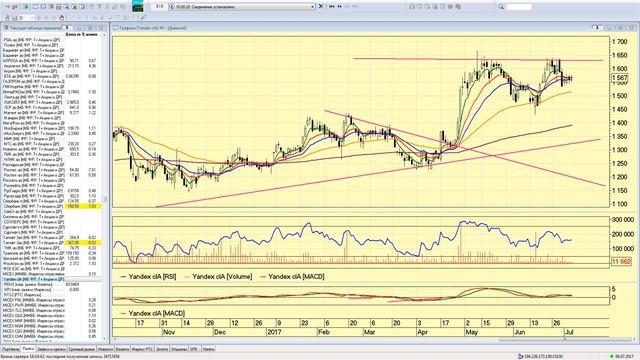Select the highlighted Татнефть row with value 367.05
Image resolution: width=640 pixels, height=360 pixels.
52,243
